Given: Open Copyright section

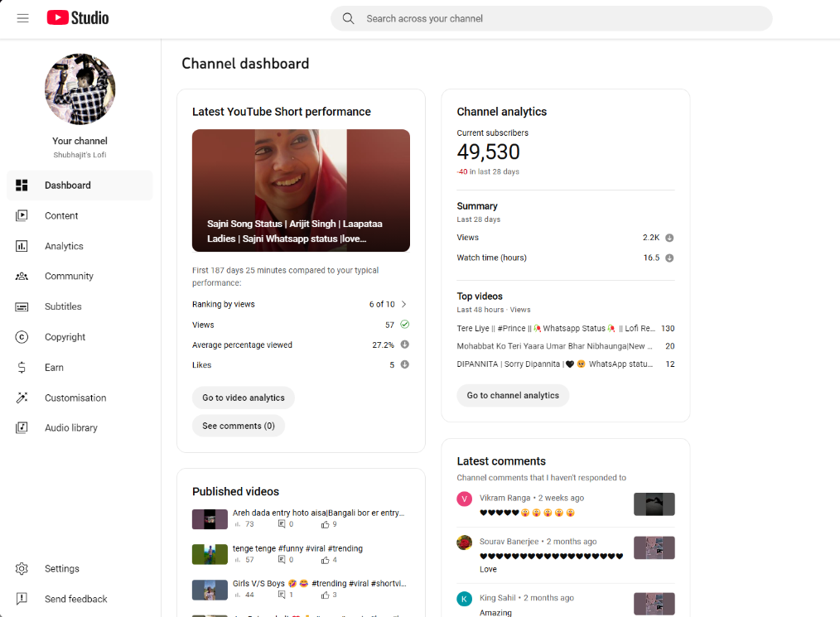Looking at the screenshot, I should (x=80, y=337).
